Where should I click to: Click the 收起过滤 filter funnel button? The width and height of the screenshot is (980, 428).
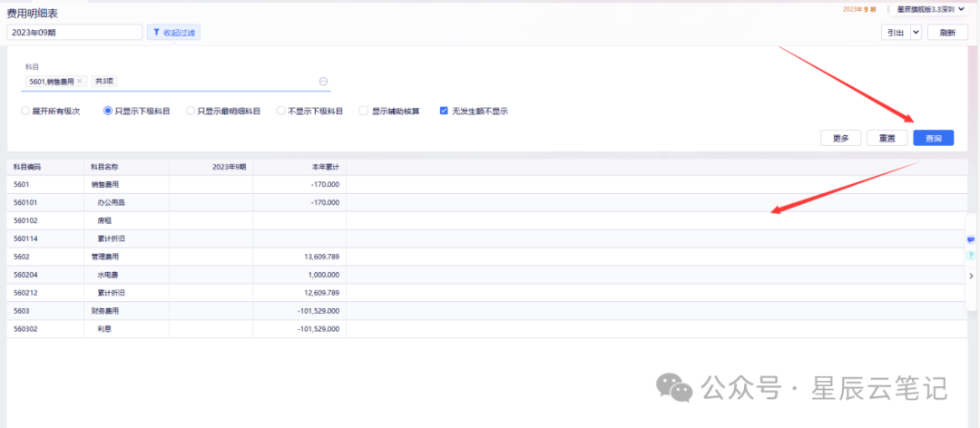[173, 33]
